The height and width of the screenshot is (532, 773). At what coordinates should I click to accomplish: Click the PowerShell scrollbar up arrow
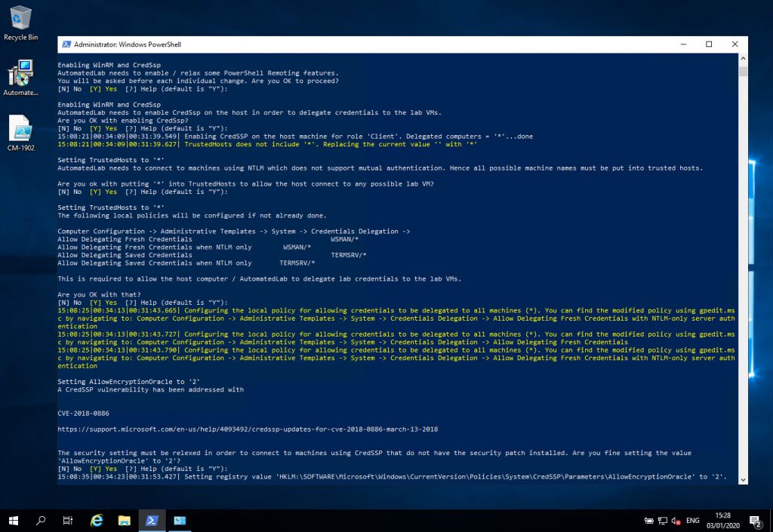pyautogui.click(x=743, y=58)
